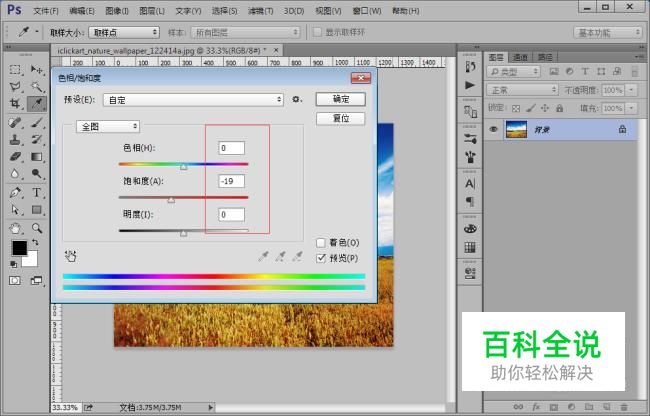Screen dimensions: 650x416
Task: Pick the History Brush tool
Action: point(37,140)
